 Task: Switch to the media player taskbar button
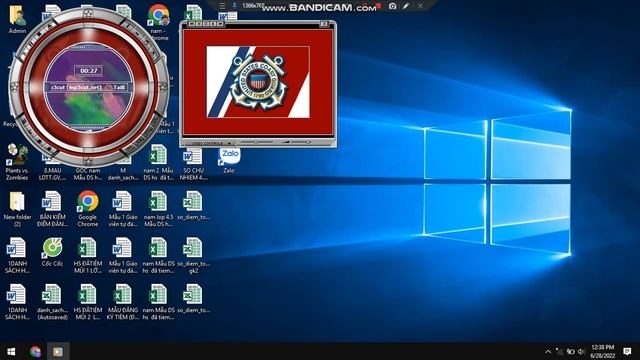pos(58,351)
